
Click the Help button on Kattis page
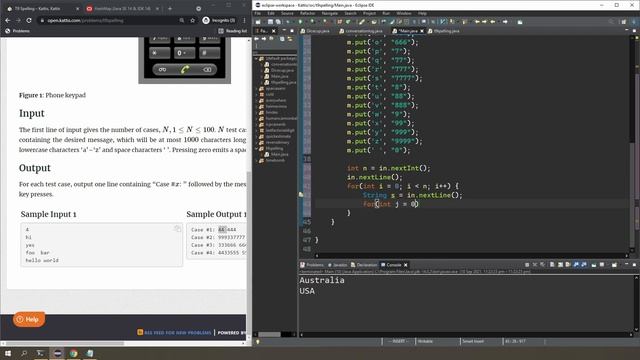(x=29, y=319)
